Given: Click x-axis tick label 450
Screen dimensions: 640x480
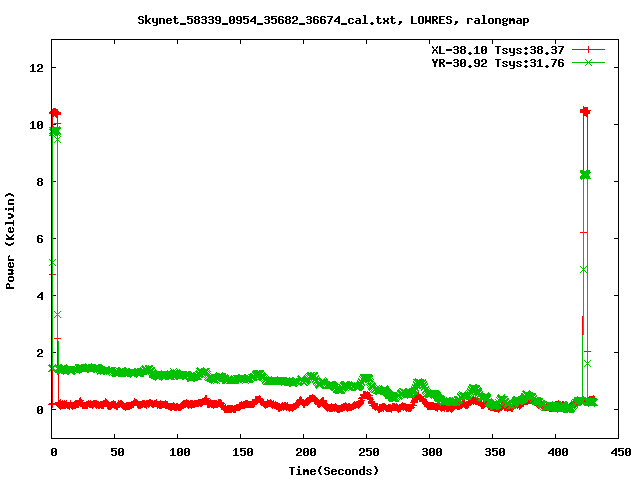Looking at the screenshot, I should (x=620, y=452).
